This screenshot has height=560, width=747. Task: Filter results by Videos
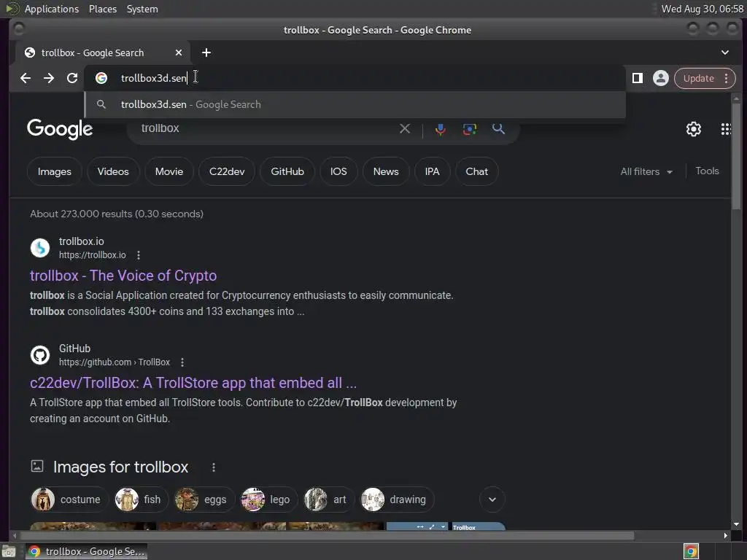click(x=113, y=171)
